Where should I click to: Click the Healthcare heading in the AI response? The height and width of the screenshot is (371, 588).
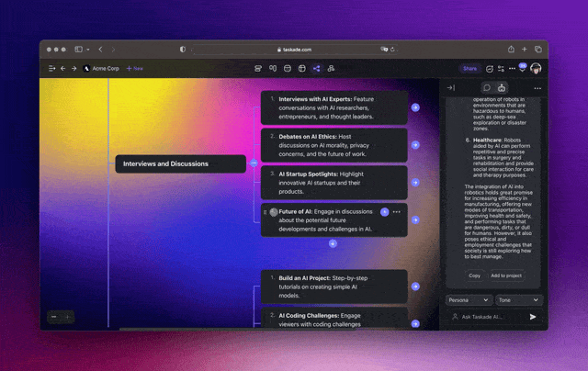pyautogui.click(x=487, y=141)
